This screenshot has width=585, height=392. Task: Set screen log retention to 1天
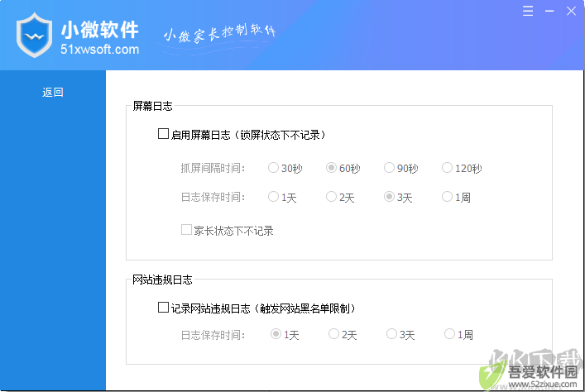pyautogui.click(x=273, y=196)
